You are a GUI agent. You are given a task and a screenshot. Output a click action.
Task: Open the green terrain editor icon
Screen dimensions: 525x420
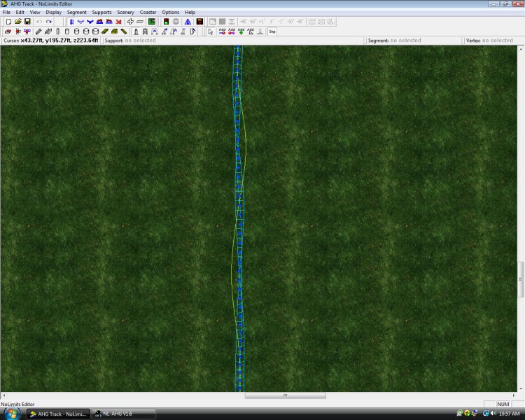pyautogui.click(x=152, y=22)
